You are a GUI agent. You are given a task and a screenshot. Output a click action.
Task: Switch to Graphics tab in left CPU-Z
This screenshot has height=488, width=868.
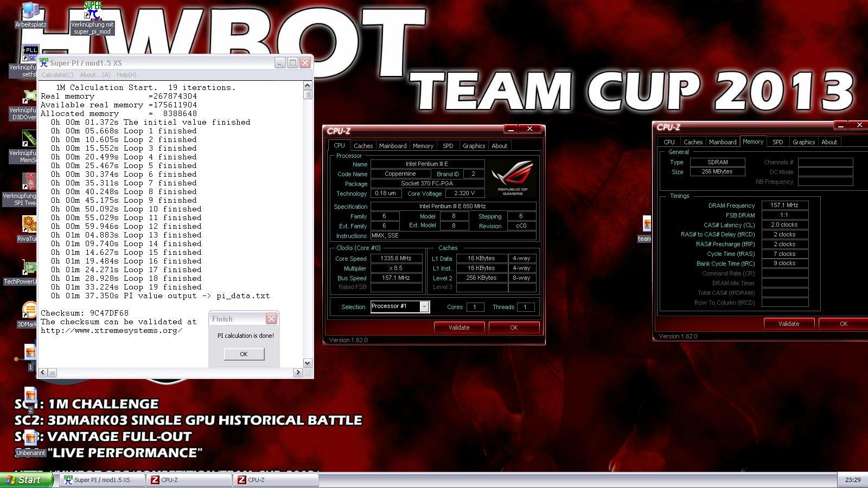(474, 146)
